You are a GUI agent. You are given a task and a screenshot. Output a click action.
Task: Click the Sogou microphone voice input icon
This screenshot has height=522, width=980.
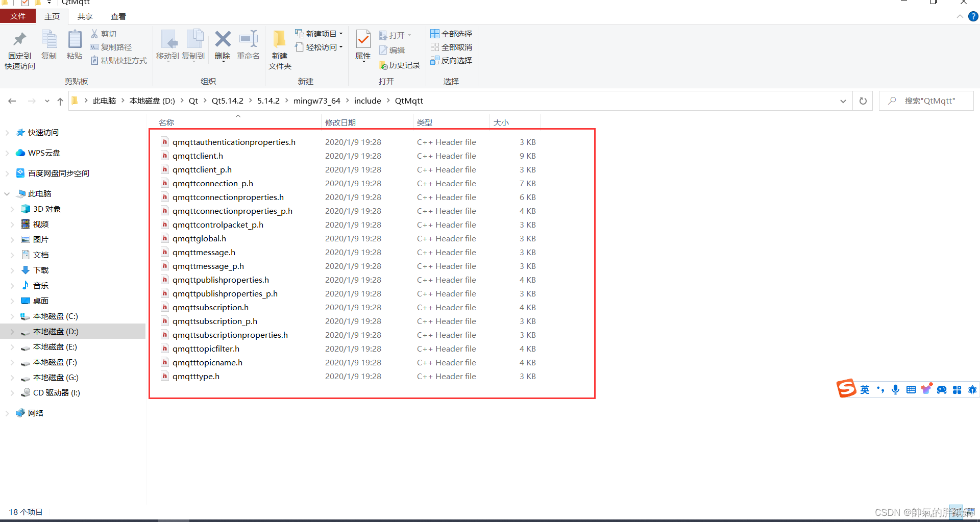tap(895, 390)
